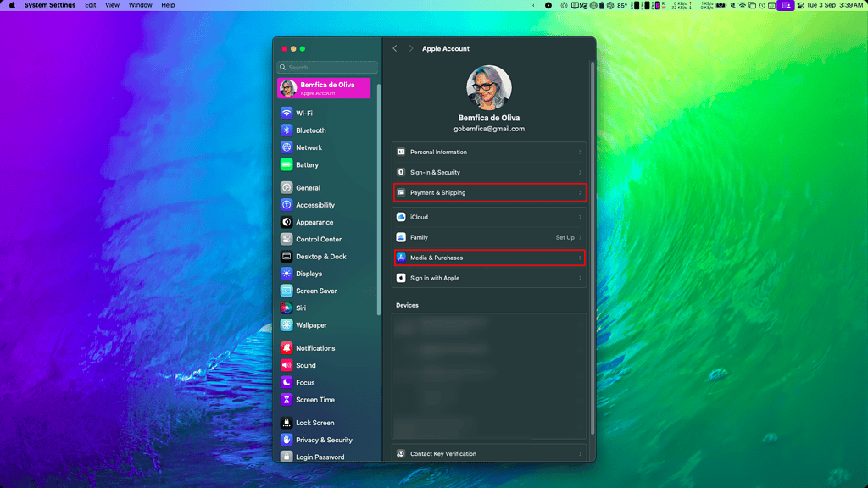
Task: Click the Search settings field
Action: click(328, 68)
